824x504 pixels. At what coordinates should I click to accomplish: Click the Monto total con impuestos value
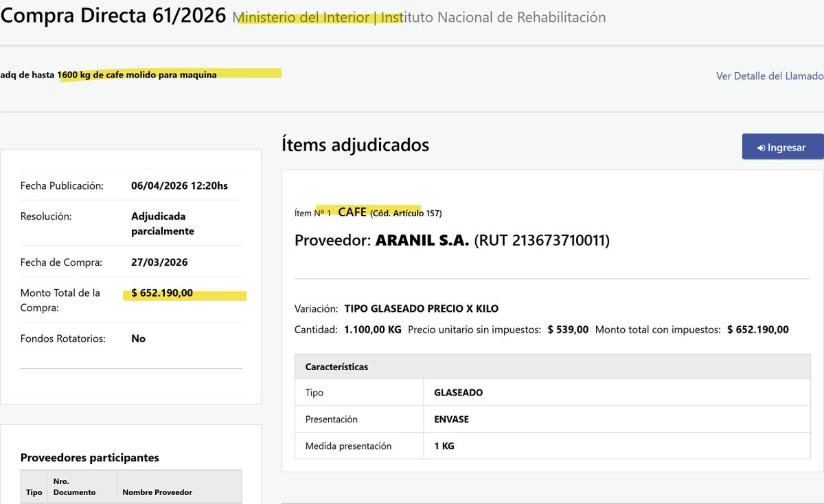758,330
